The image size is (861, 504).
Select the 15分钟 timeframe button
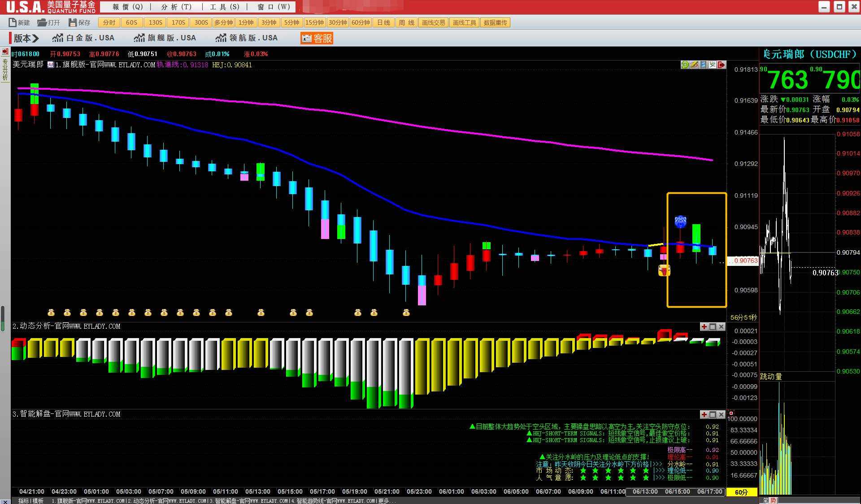point(314,22)
